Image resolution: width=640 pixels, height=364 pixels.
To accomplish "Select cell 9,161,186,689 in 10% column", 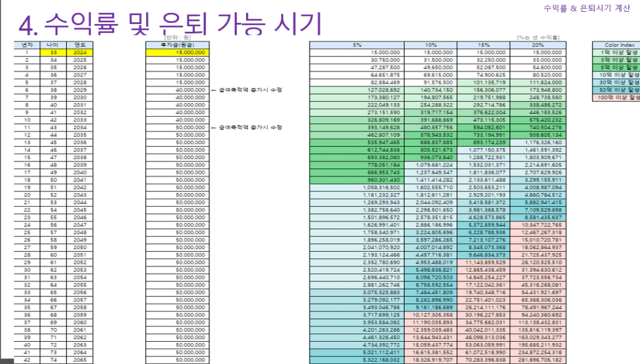I will 430,307.
